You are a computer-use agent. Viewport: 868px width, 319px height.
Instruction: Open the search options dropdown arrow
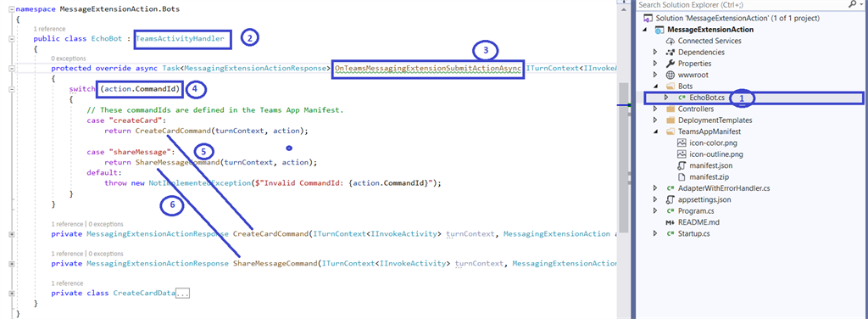(x=860, y=5)
